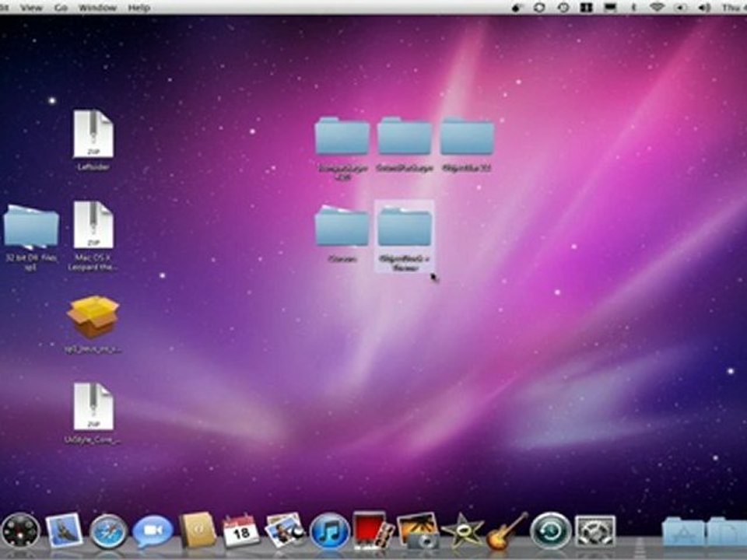Open the Address Book app
Image resolution: width=747 pixels, height=560 pixels.
point(197,530)
